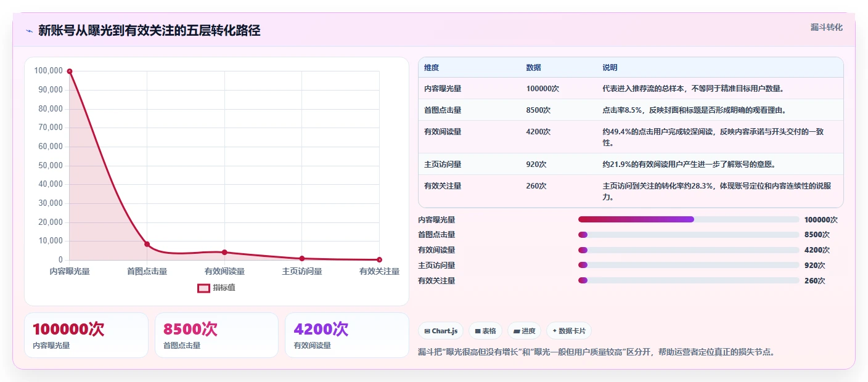Click the 点击率8.5% description cell

719,110
